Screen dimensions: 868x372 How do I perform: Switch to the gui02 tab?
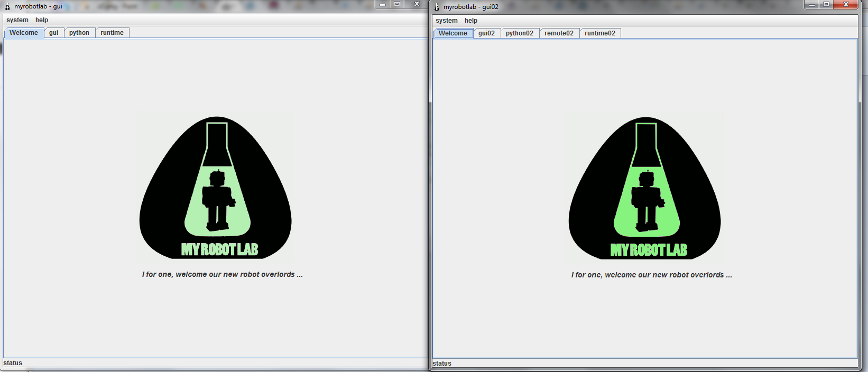click(x=487, y=33)
